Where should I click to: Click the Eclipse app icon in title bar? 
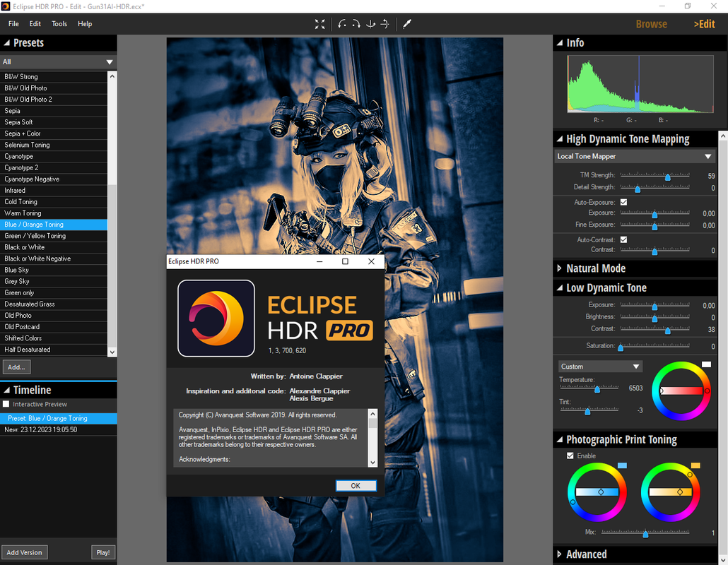(x=6, y=6)
